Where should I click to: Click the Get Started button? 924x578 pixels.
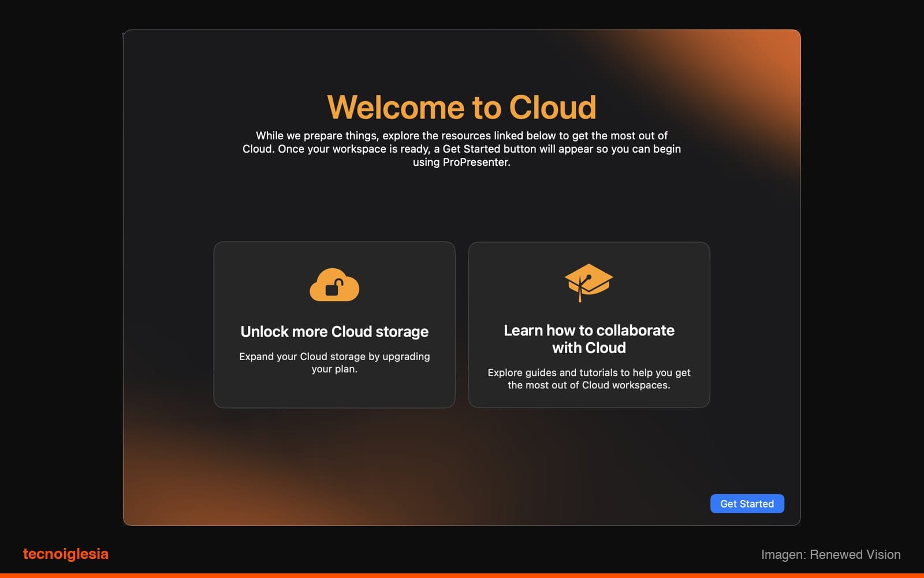(747, 503)
